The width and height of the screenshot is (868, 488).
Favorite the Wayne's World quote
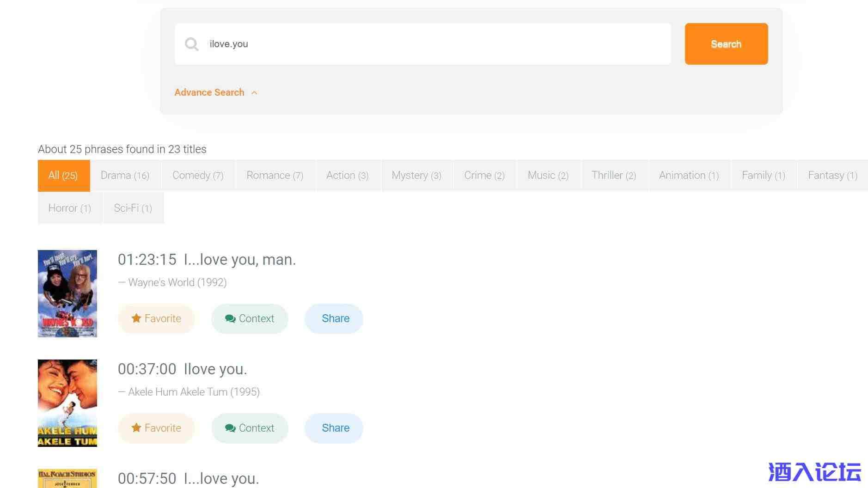click(156, 318)
